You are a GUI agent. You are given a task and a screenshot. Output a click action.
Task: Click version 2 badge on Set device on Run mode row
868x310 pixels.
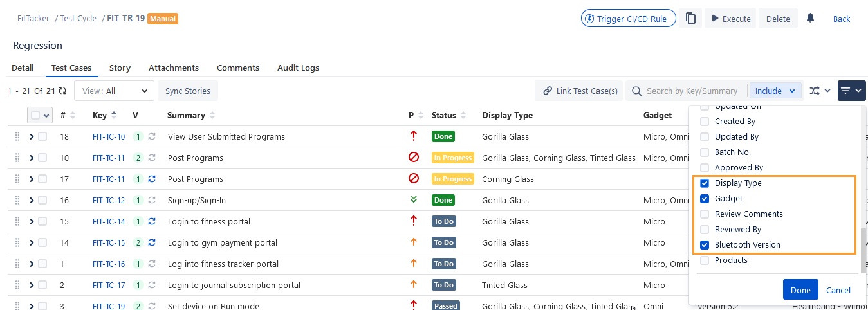click(x=138, y=306)
